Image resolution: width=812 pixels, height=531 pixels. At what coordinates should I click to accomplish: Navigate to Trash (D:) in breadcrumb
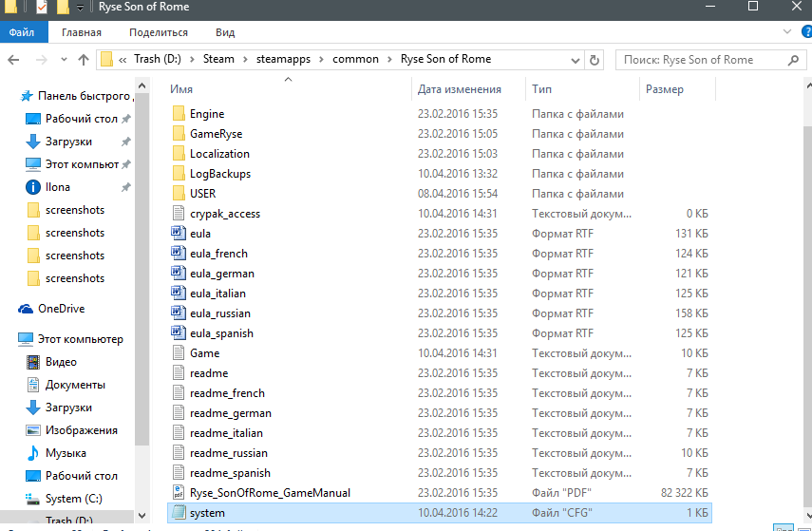158,59
